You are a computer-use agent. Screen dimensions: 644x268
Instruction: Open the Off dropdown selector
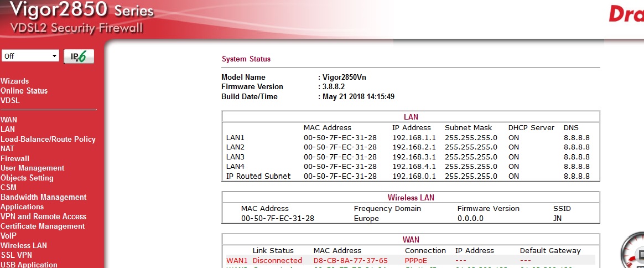[x=30, y=56]
